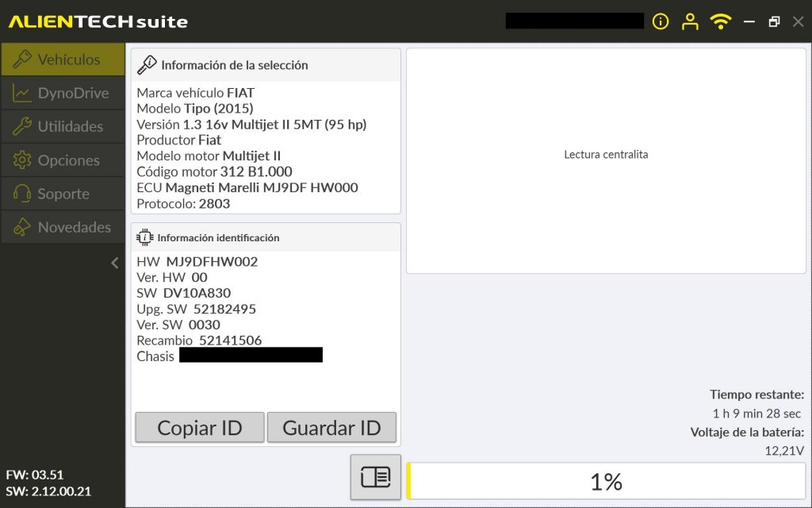Click Modelo motor Multijet II line
This screenshot has width=812, height=508.
coord(209,156)
